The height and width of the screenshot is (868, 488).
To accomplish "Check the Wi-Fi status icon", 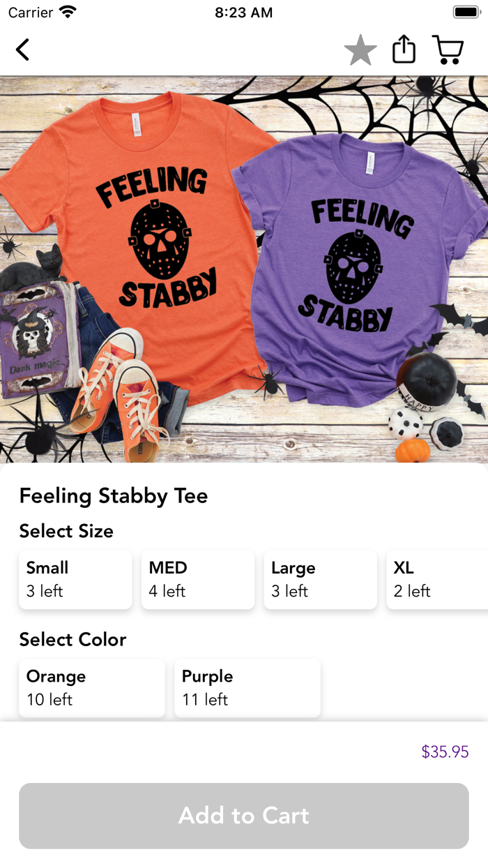I will (x=68, y=12).
